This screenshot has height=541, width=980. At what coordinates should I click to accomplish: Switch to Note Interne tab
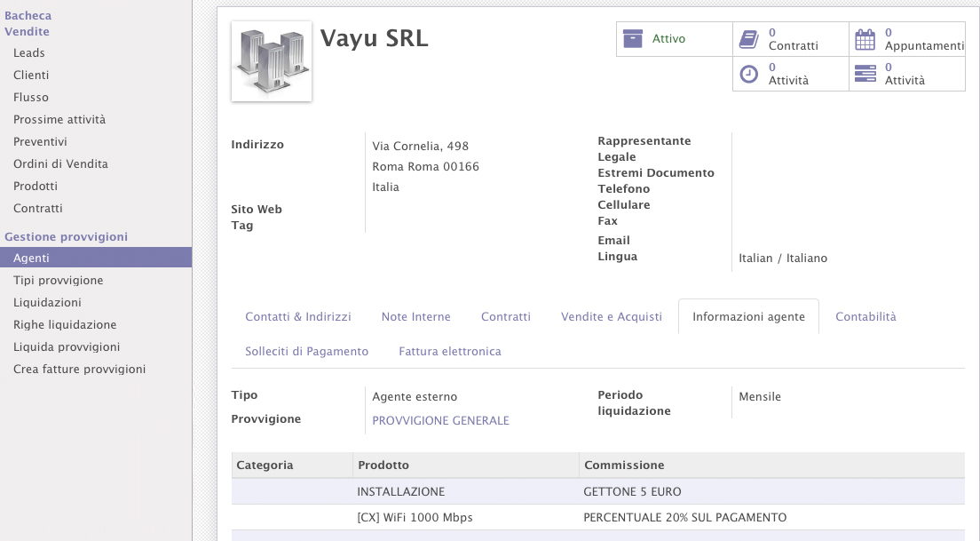(415, 316)
